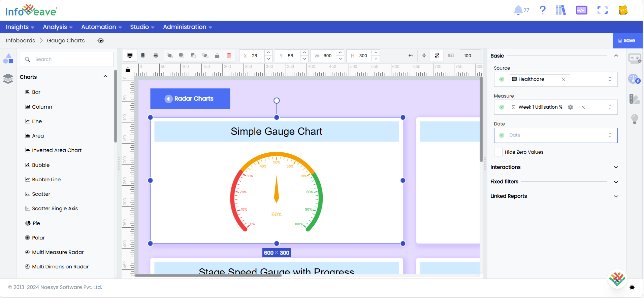
Task: Increase the X position stepper
Action: [x=268, y=52]
